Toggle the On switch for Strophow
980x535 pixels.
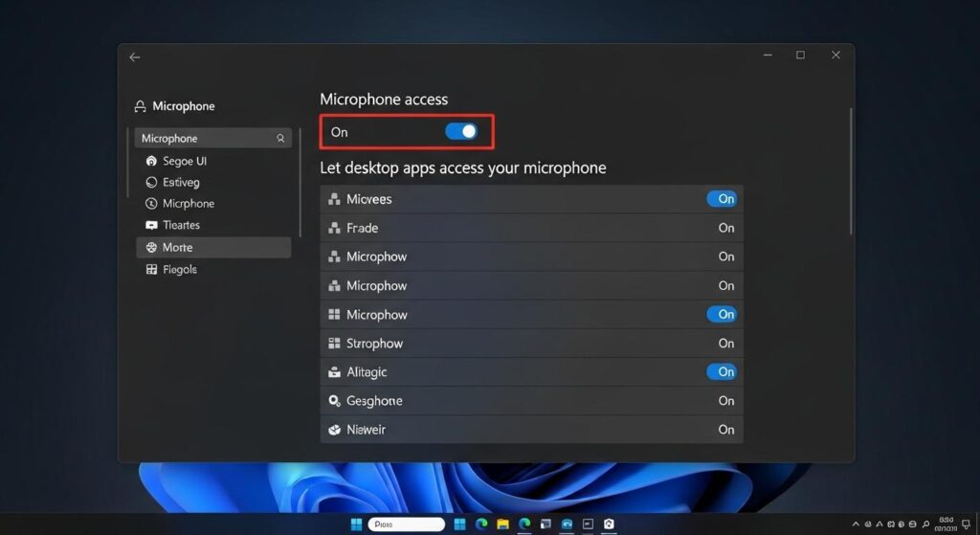pyautogui.click(x=726, y=344)
